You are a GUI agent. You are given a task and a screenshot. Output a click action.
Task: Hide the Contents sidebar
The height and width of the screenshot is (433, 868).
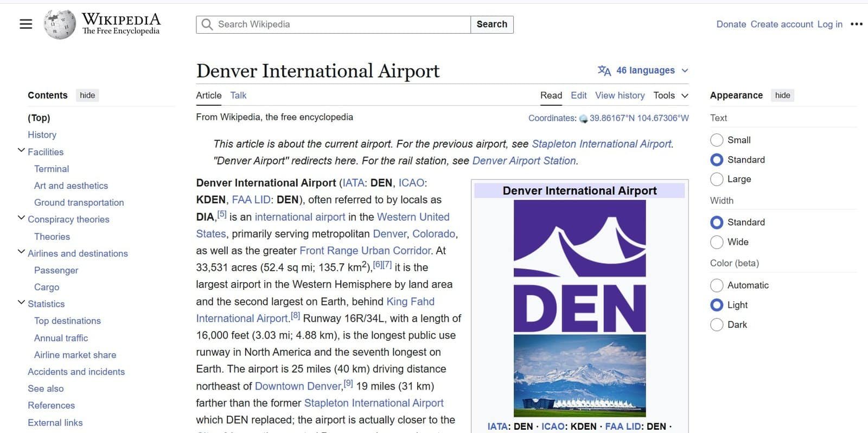[x=87, y=95]
